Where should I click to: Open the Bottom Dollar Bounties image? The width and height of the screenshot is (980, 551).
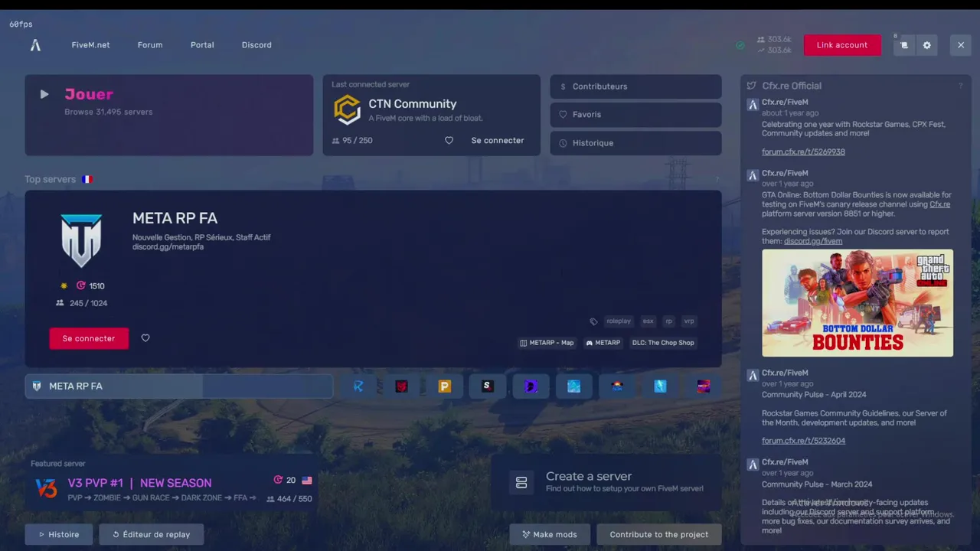(x=857, y=303)
